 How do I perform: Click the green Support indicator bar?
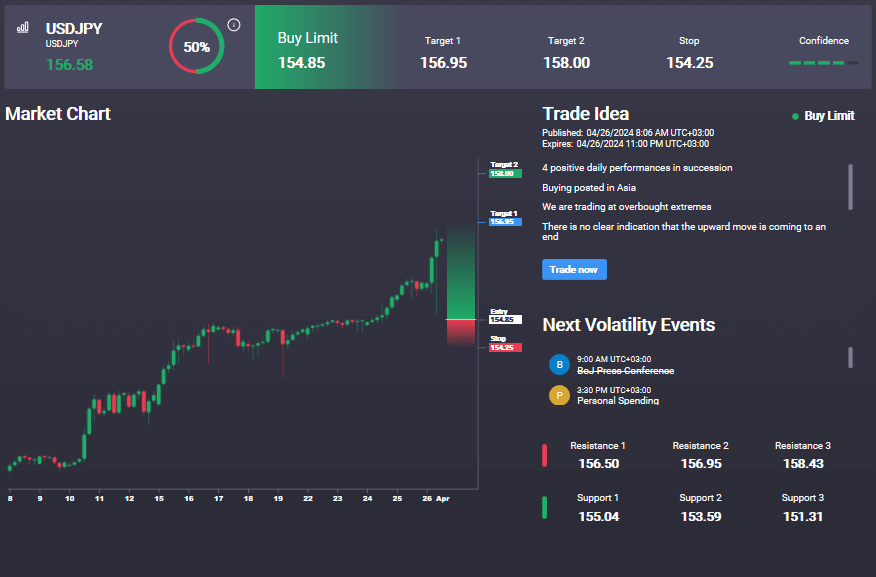tap(544, 508)
